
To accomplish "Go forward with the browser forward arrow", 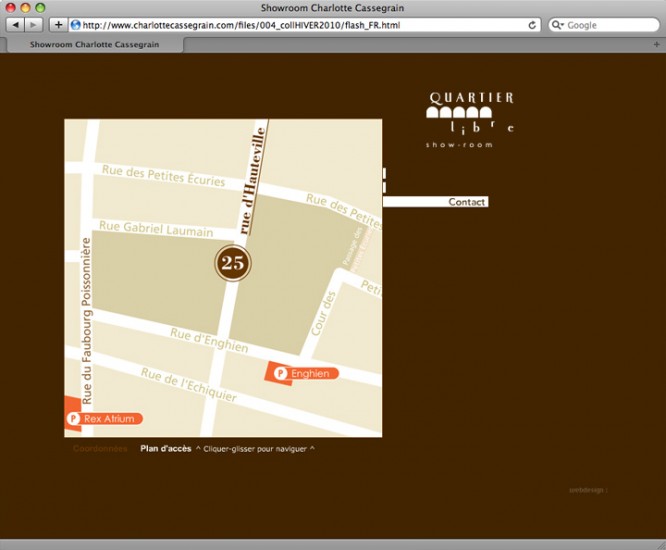I will pos(33,25).
